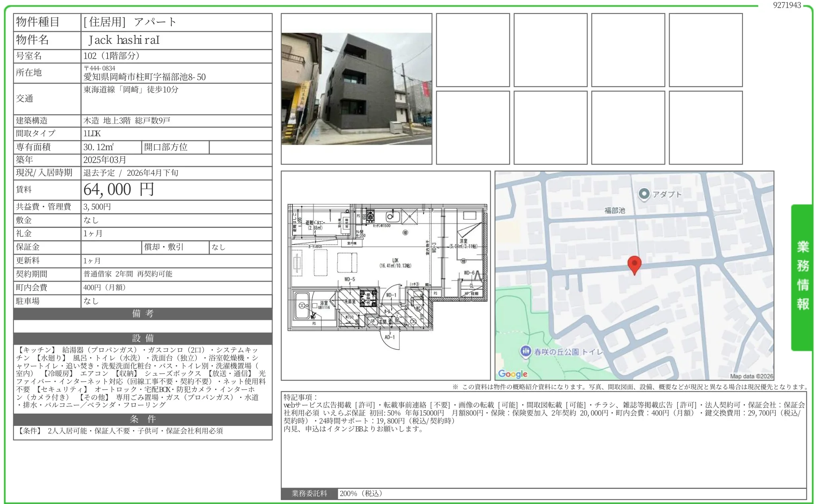
Task: Click the 64,000 円 rent value
Action: point(119,190)
